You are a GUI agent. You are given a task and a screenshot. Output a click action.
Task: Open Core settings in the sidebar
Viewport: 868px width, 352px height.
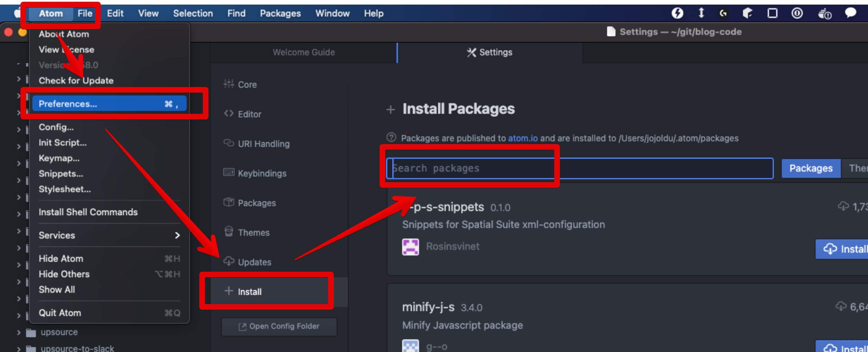[240, 85]
